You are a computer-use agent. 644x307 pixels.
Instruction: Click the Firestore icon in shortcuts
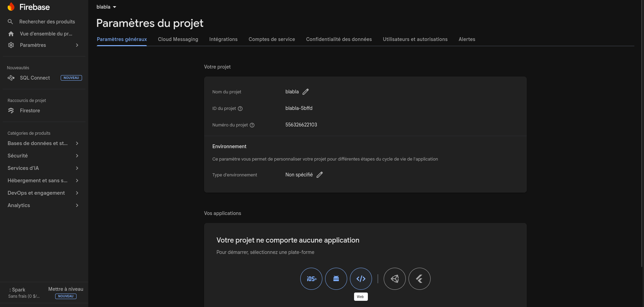(11, 111)
